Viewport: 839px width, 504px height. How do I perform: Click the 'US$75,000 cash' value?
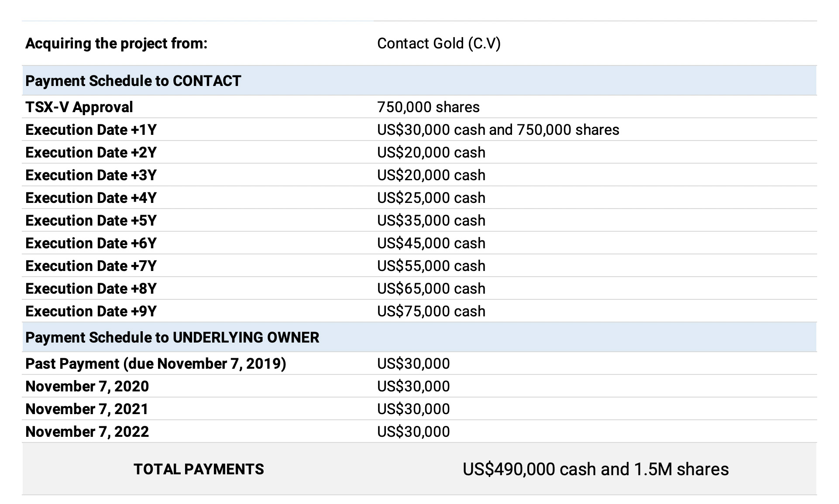(x=431, y=312)
